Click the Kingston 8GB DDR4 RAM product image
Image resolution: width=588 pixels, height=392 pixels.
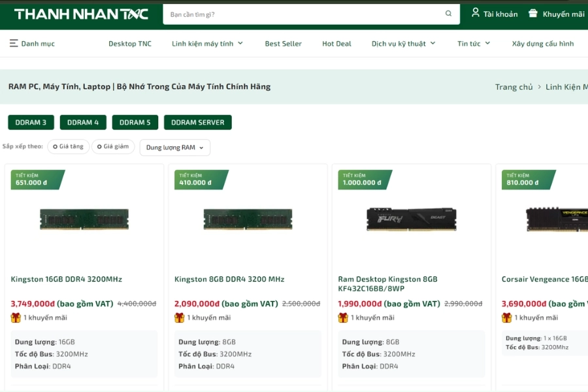248,219
